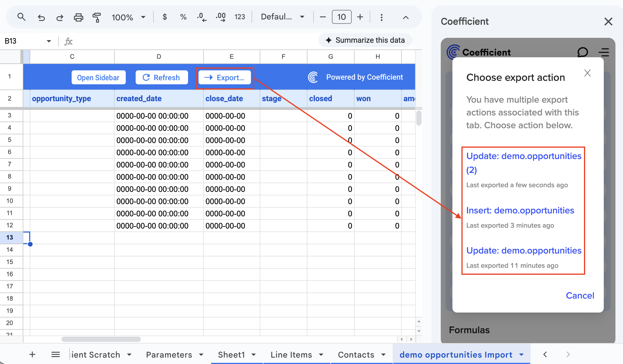Image resolution: width=623 pixels, height=364 pixels.
Task: Click the increase decimal places icon
Action: click(x=221, y=17)
